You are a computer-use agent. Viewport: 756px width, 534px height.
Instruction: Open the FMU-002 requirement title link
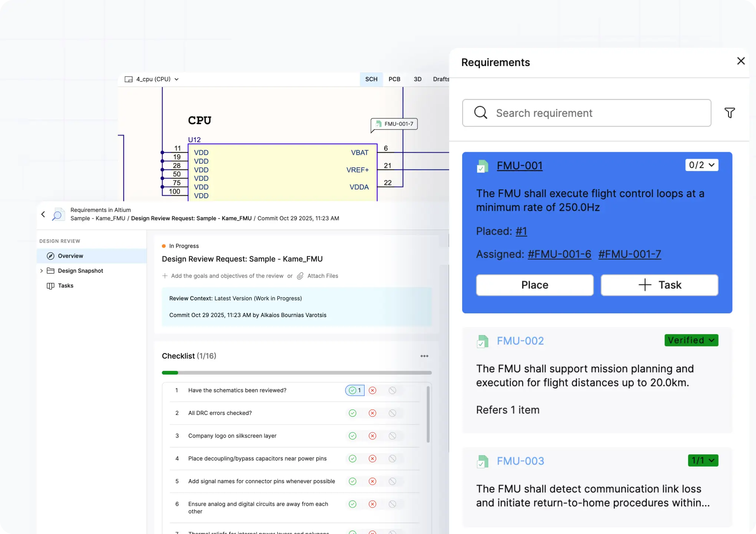tap(520, 341)
